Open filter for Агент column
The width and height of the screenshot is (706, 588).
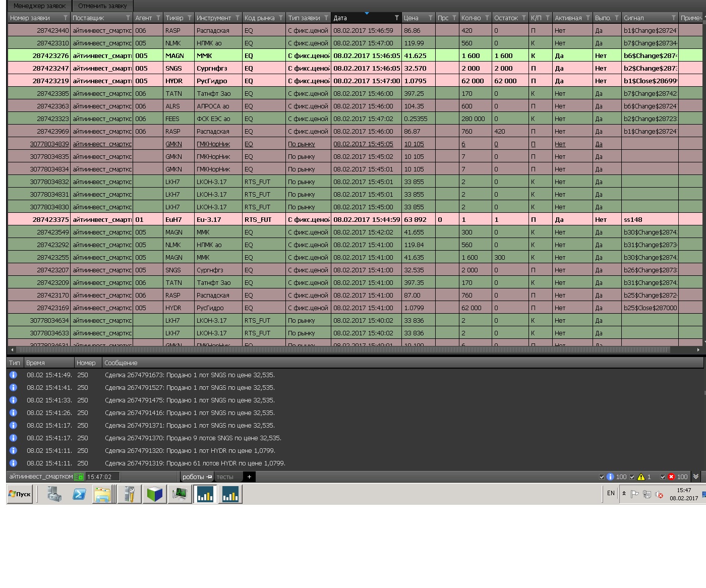(x=158, y=18)
